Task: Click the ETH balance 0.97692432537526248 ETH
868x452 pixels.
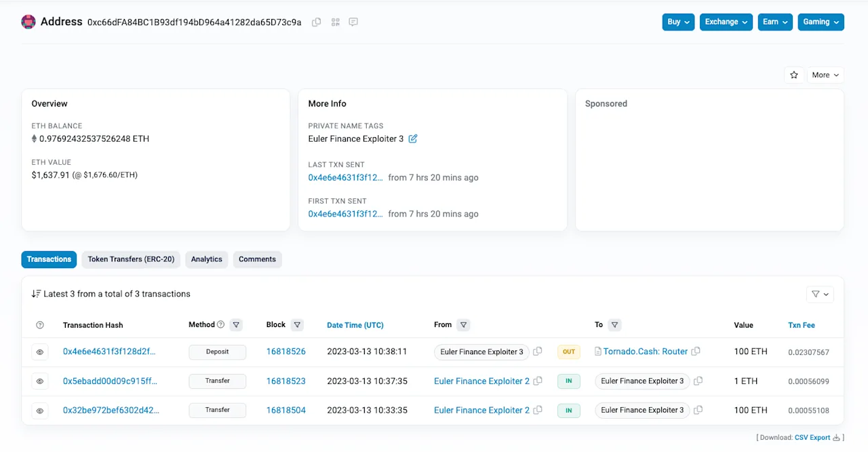Action: pyautogui.click(x=94, y=138)
